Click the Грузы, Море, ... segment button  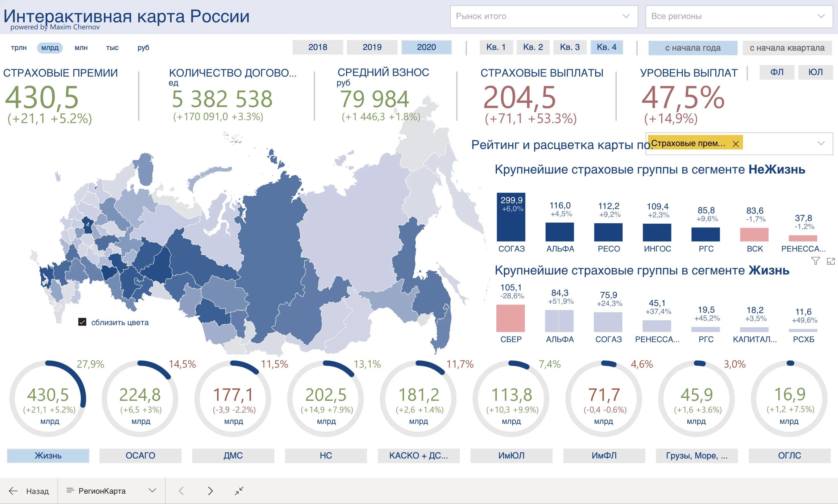[x=697, y=456]
